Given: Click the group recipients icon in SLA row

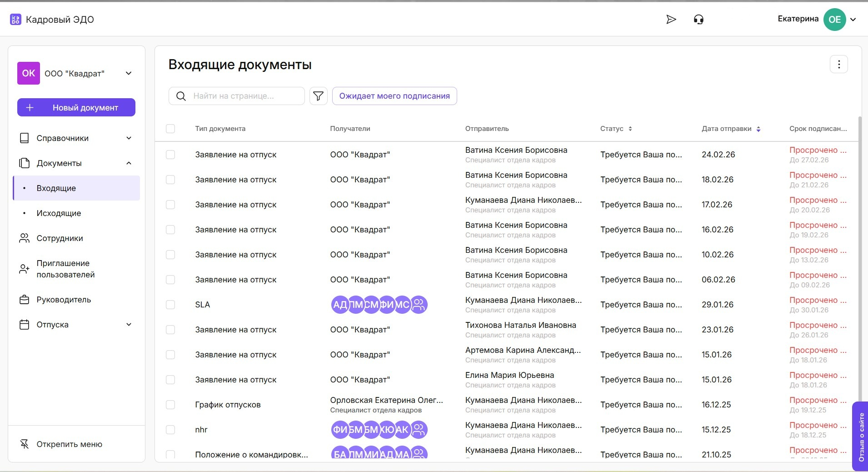Looking at the screenshot, I should 419,305.
